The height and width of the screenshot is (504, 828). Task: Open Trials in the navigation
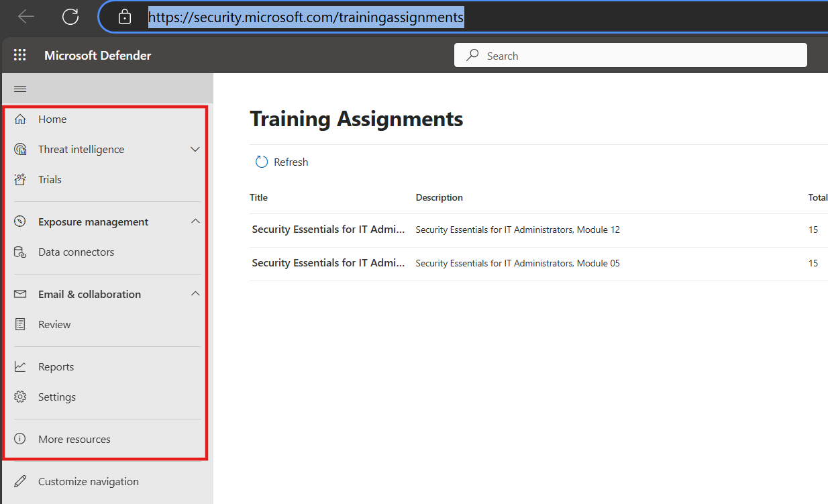[50, 180]
